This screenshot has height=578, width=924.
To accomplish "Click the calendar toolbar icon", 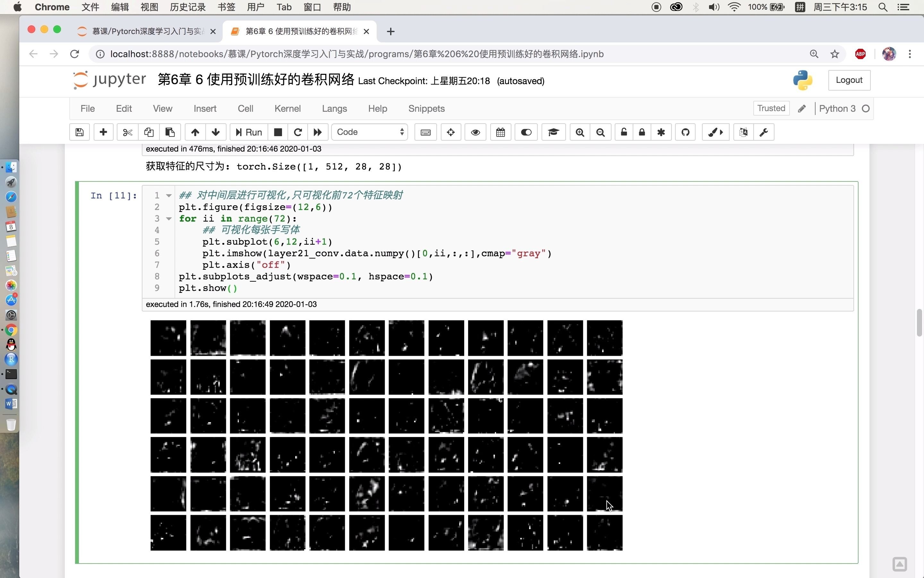I will (501, 132).
